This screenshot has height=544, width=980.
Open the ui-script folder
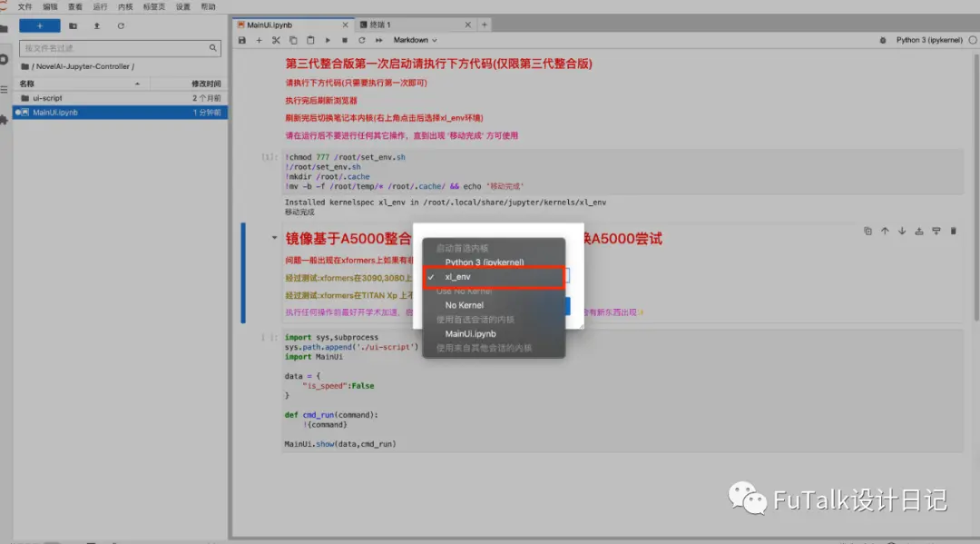click(x=120, y=98)
